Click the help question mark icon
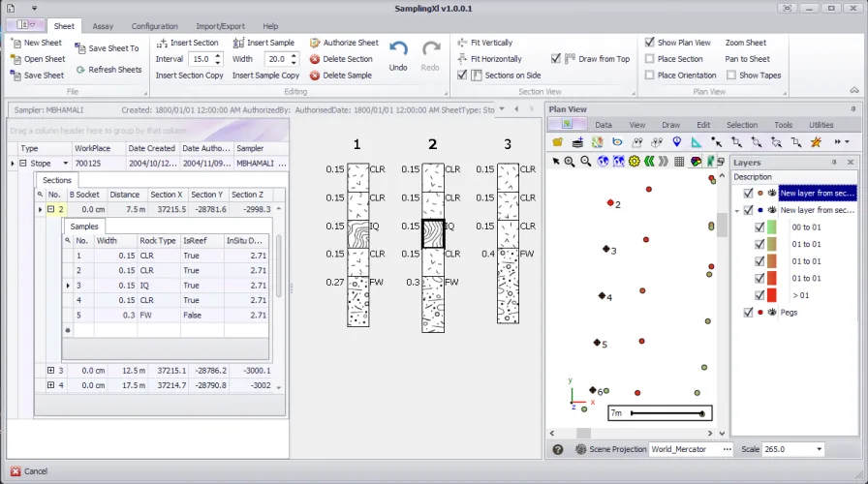 [558, 450]
